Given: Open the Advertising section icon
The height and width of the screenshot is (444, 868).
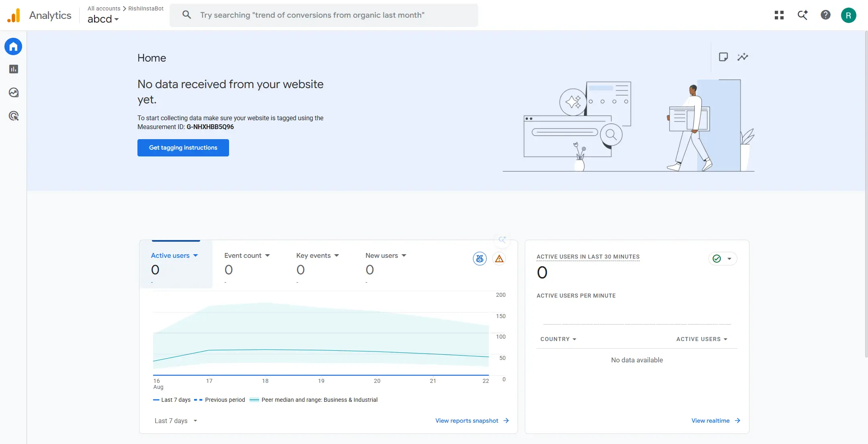Looking at the screenshot, I should pos(14,116).
